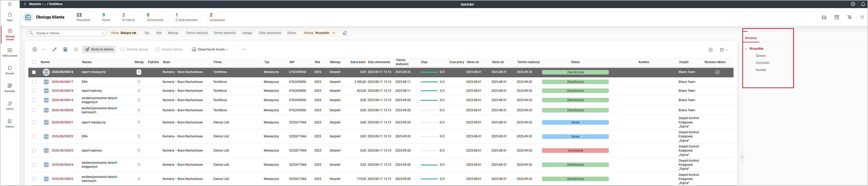
Task: Toggle the select-all checkbox in table header
Action: click(34, 62)
